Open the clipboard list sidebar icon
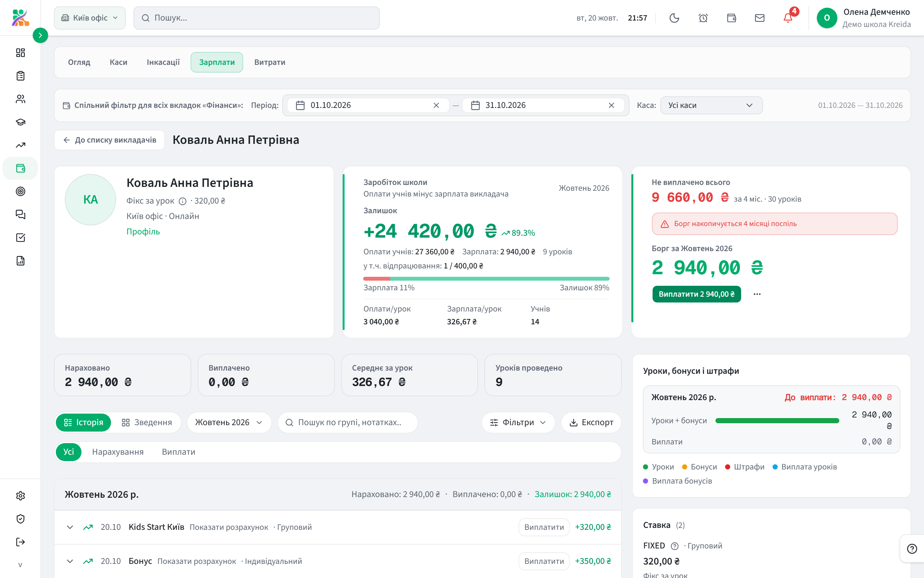Image resolution: width=924 pixels, height=578 pixels. click(21, 76)
